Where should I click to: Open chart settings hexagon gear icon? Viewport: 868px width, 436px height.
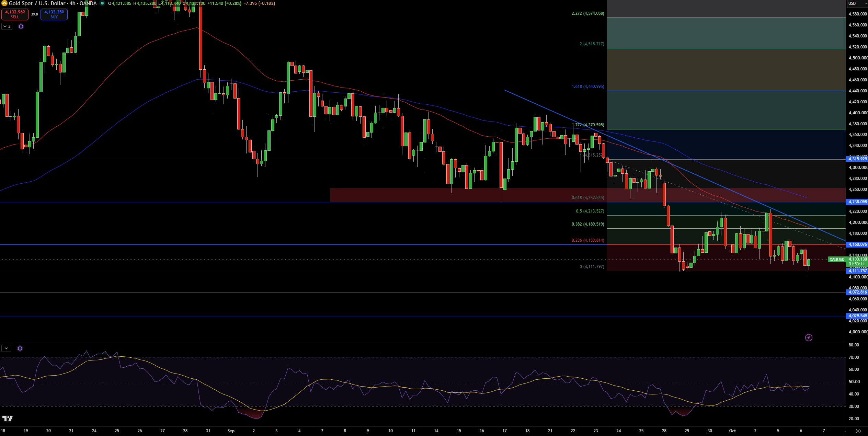click(858, 431)
